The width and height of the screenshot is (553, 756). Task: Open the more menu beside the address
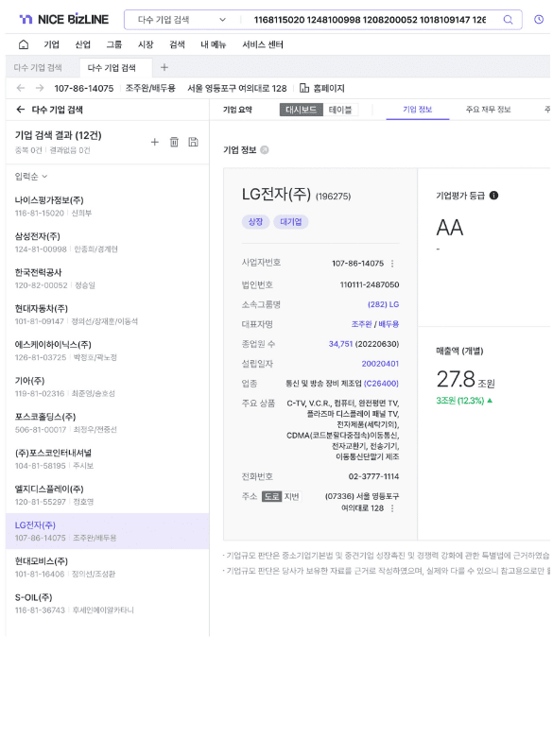(392, 508)
